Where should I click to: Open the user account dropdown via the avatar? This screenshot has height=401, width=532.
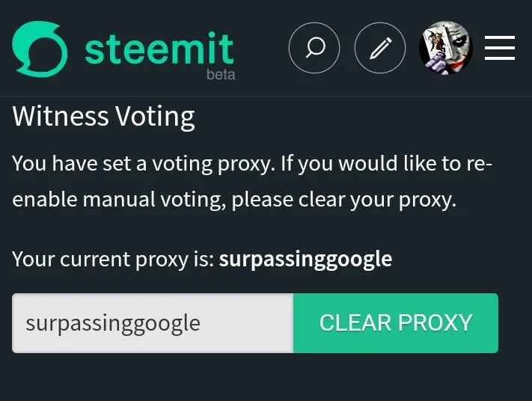[x=446, y=47]
